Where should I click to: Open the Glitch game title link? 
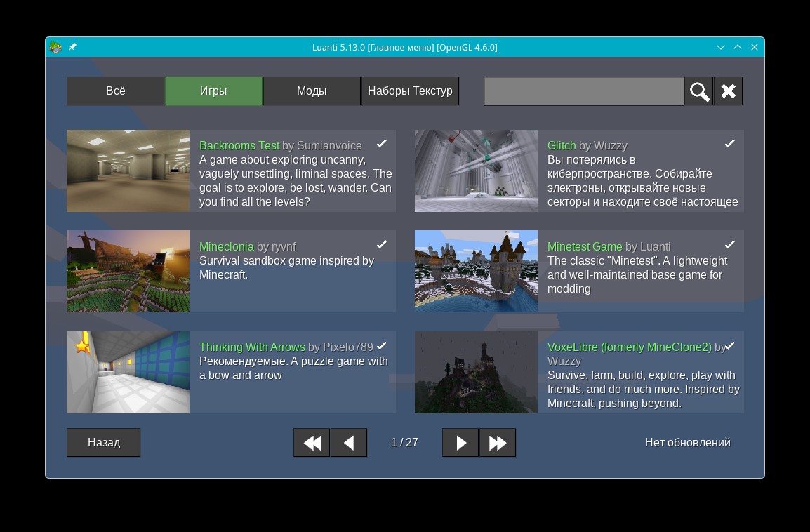coord(562,145)
